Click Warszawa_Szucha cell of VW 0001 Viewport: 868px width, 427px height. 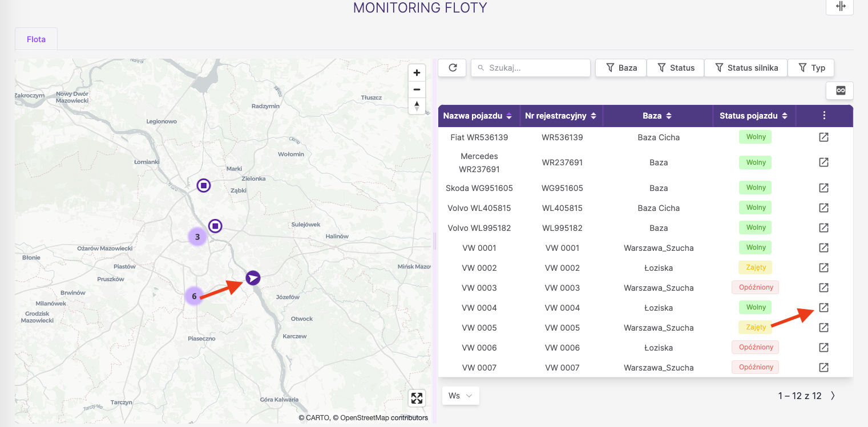(659, 248)
